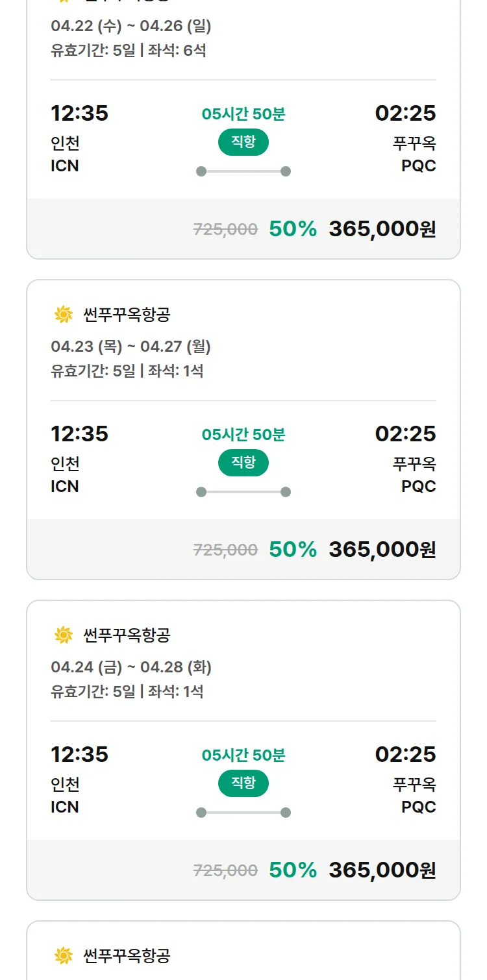The height and width of the screenshot is (980, 487).
Task: Click PQC airport code on 04.22 flight
Action: pyautogui.click(x=418, y=165)
